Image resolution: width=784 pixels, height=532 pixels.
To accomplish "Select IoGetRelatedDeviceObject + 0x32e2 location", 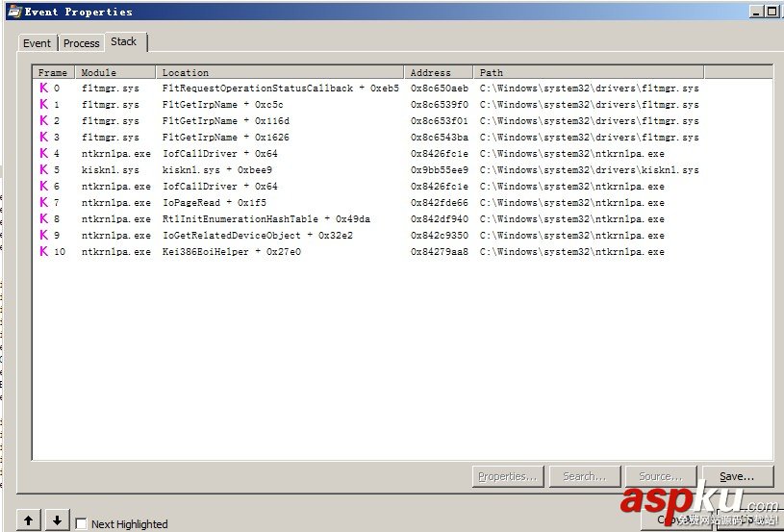I will [258, 235].
